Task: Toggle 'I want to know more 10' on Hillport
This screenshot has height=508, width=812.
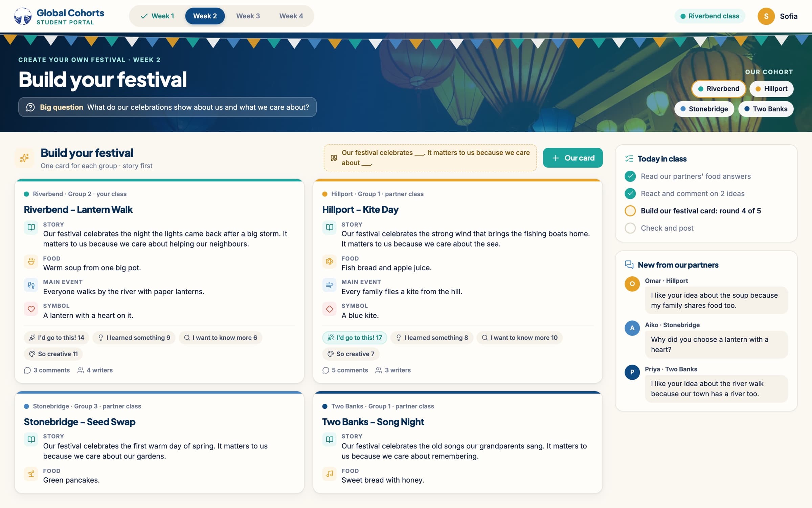Action: (520, 338)
